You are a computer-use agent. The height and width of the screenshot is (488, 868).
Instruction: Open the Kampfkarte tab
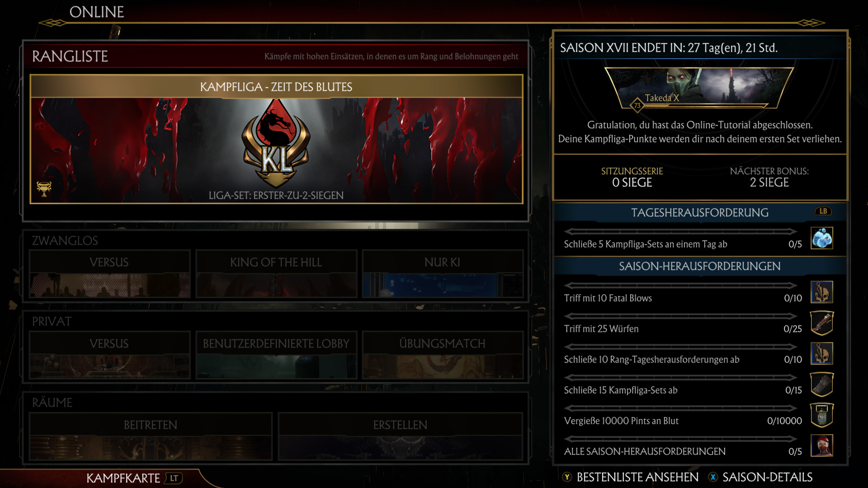134,478
